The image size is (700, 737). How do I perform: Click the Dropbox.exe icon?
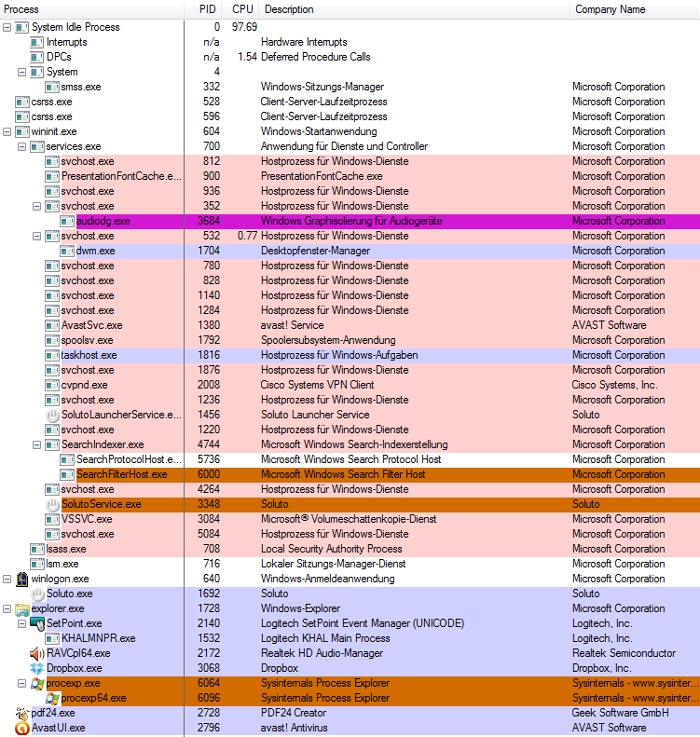[36, 668]
